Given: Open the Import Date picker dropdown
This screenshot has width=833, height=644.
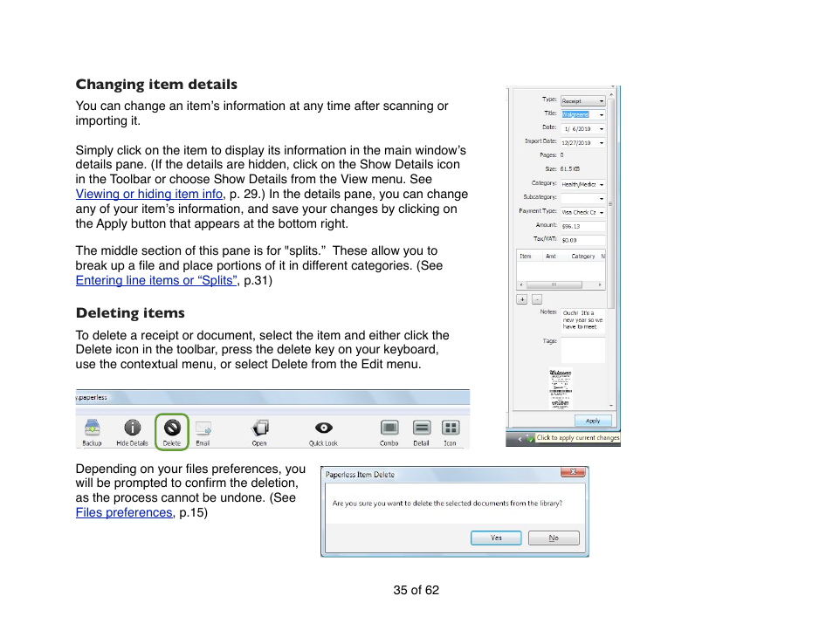Looking at the screenshot, I should (602, 143).
